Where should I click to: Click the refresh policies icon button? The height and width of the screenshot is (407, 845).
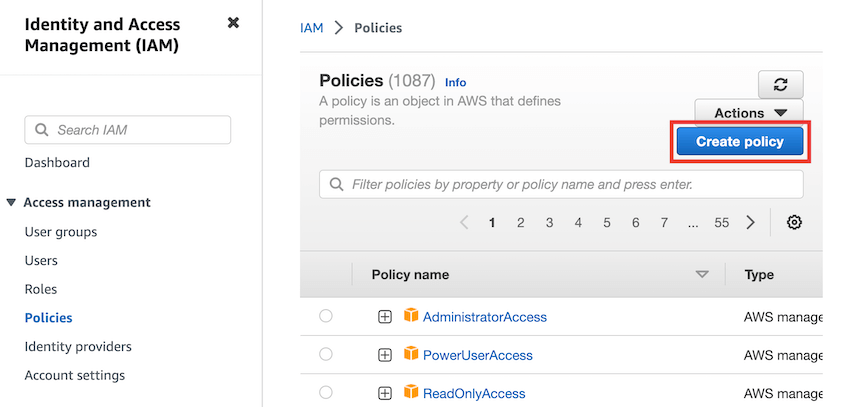780,84
